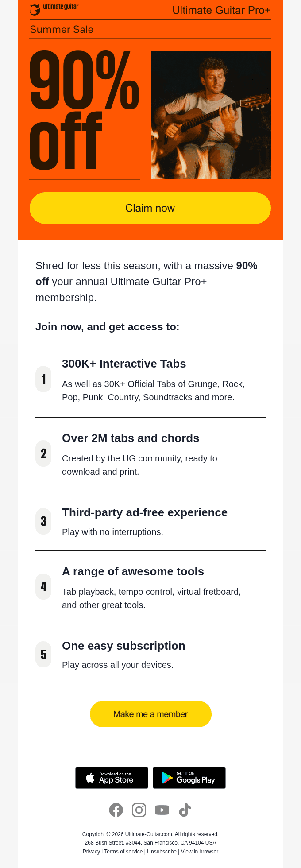Click the number 5 feature badge
The width and height of the screenshot is (301, 868).
43,655
